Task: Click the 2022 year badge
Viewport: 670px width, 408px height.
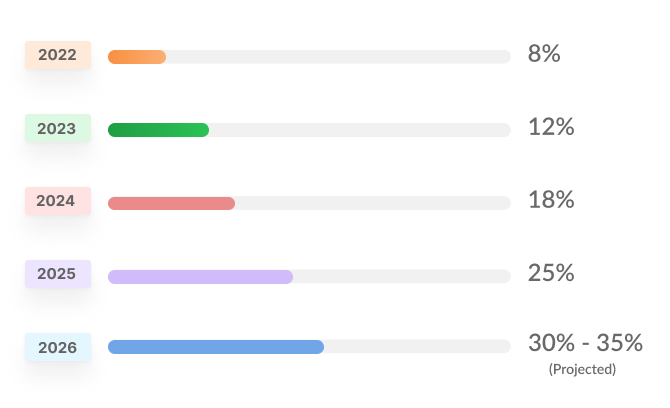Action: pos(58,55)
